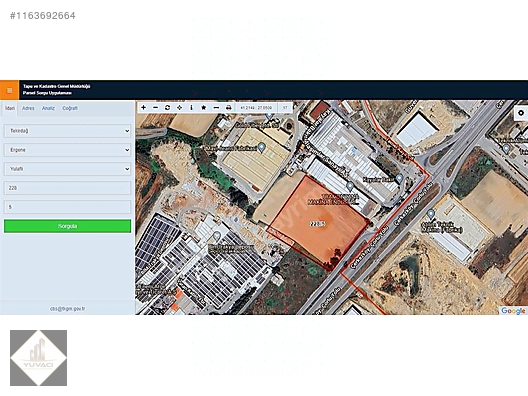
Task: Click the star favorites icon
Action: coord(203,108)
